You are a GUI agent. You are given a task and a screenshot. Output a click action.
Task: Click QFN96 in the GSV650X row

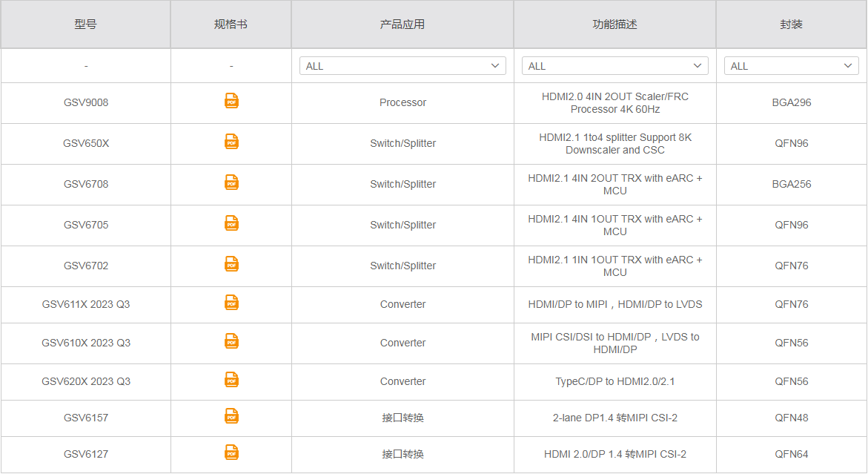(x=792, y=143)
